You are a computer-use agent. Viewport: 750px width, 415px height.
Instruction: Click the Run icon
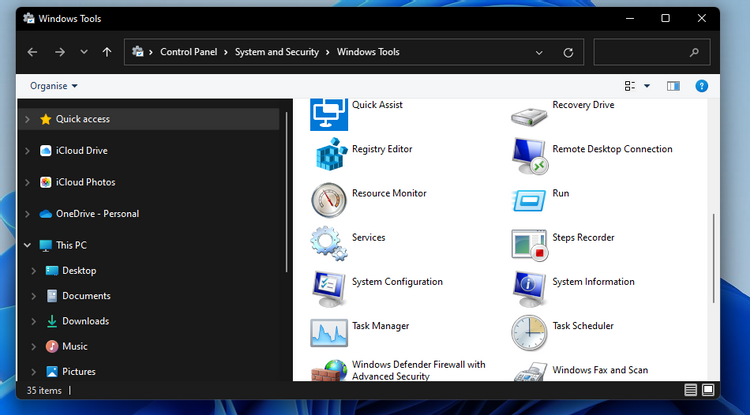point(529,200)
